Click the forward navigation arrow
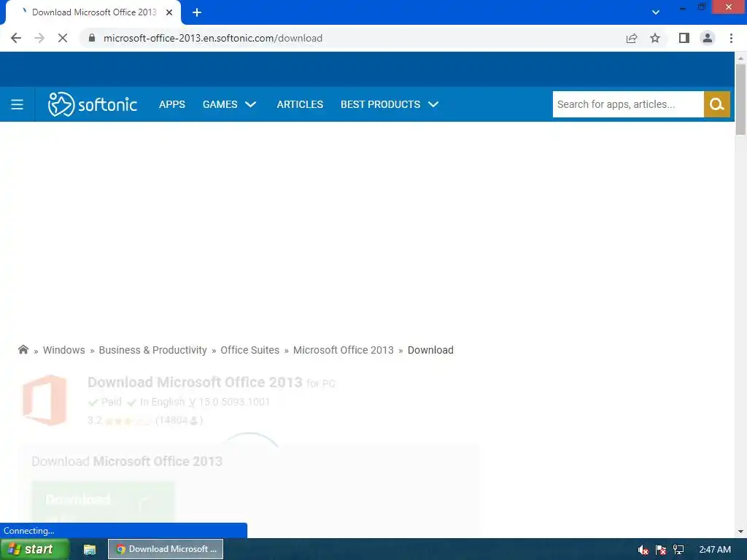This screenshot has width=747, height=560. [39, 38]
